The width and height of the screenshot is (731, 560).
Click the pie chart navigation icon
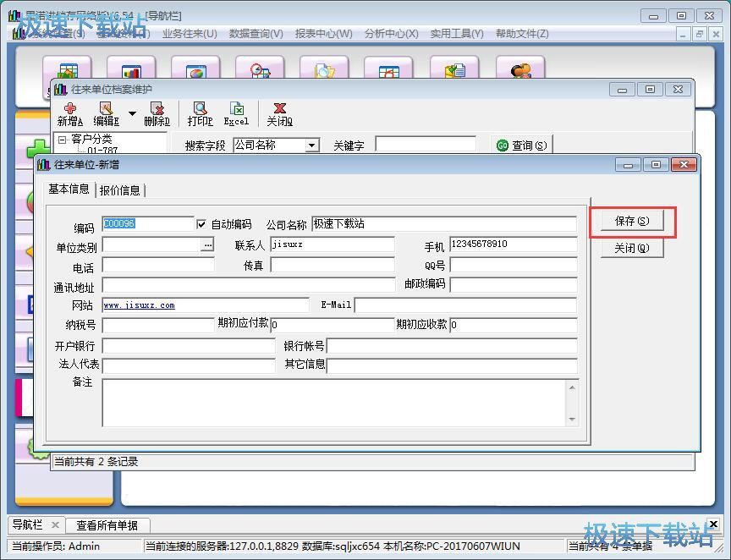point(195,69)
